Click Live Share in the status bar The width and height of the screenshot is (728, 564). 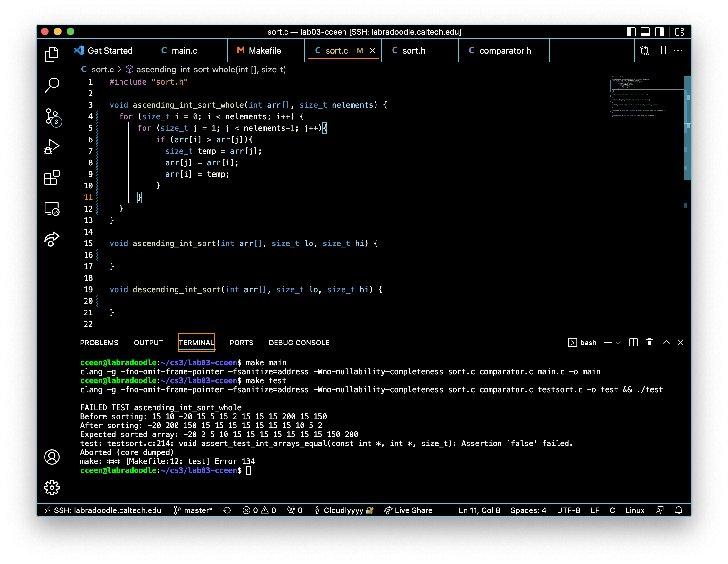[408, 510]
